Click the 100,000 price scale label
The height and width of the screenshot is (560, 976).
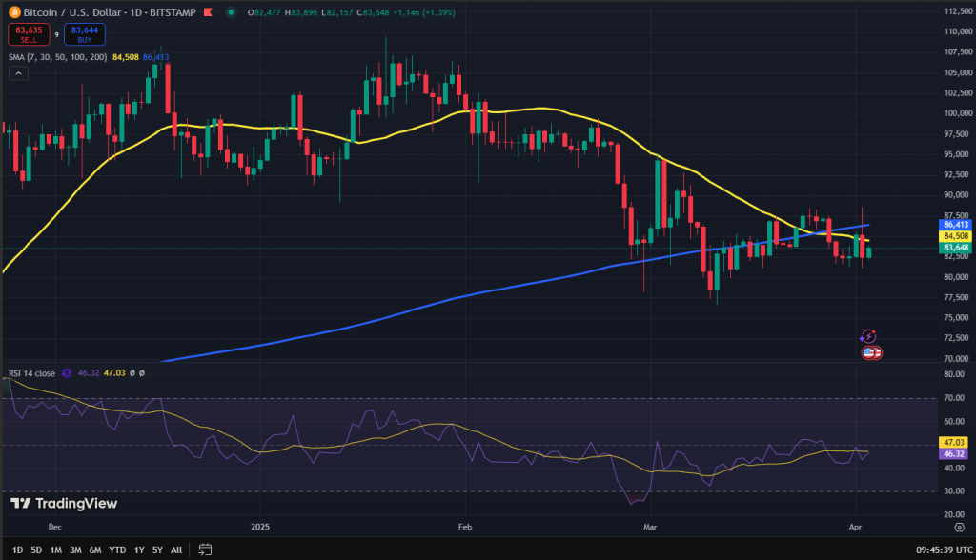pos(959,113)
